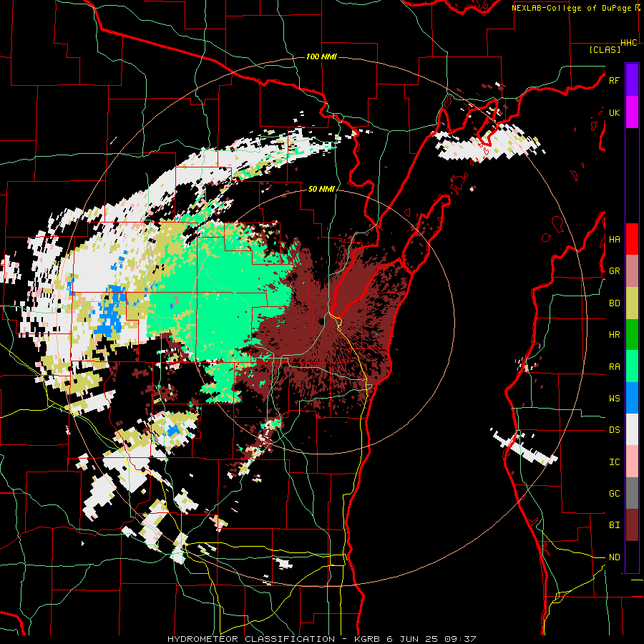Select the BD olive-yellow legend swatch
Screen dimensions: 644x644
click(632, 303)
